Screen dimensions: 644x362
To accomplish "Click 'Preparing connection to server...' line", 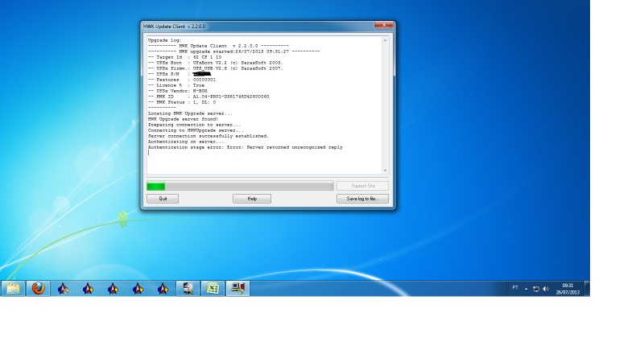I will point(194,125).
